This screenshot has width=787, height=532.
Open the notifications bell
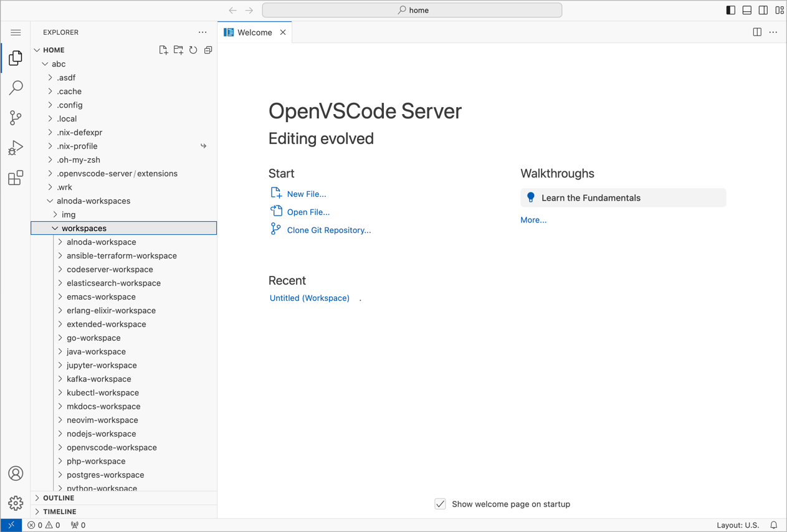coord(774,525)
